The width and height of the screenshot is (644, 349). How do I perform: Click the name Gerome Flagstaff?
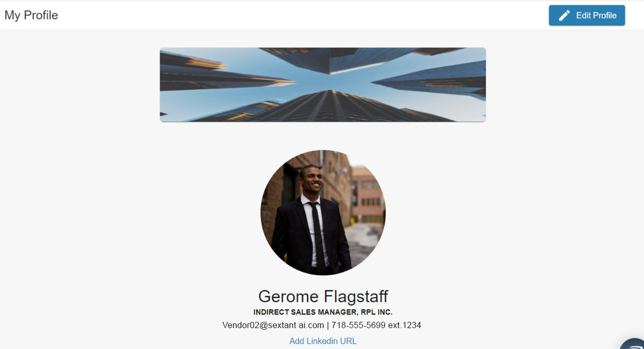pyautogui.click(x=323, y=297)
